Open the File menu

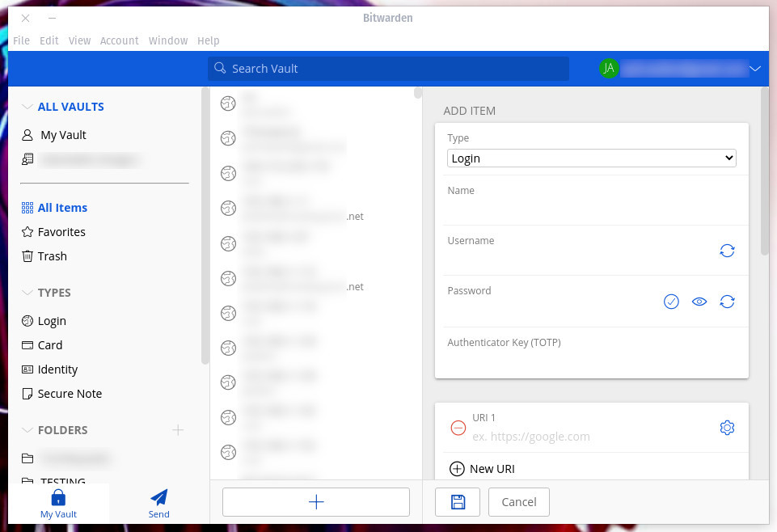21,40
